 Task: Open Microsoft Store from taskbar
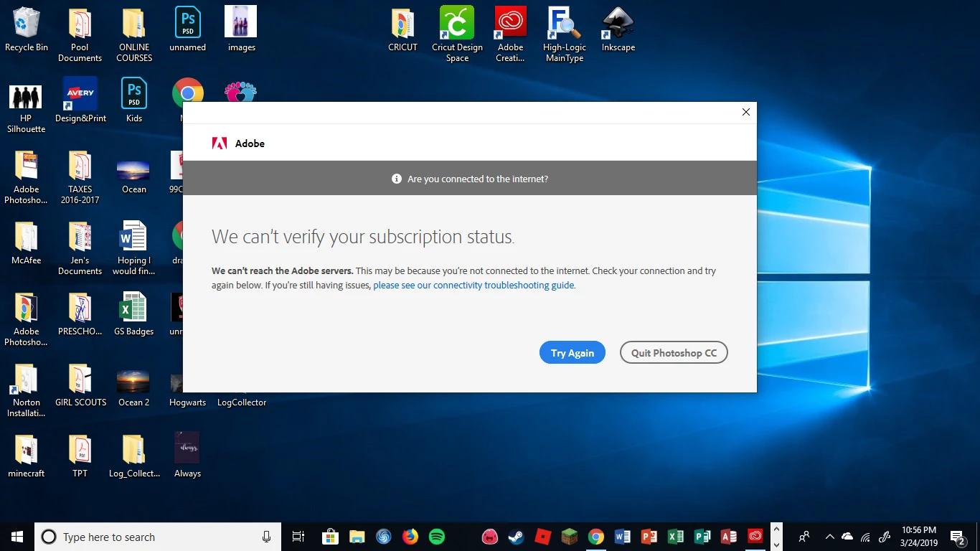click(x=330, y=537)
